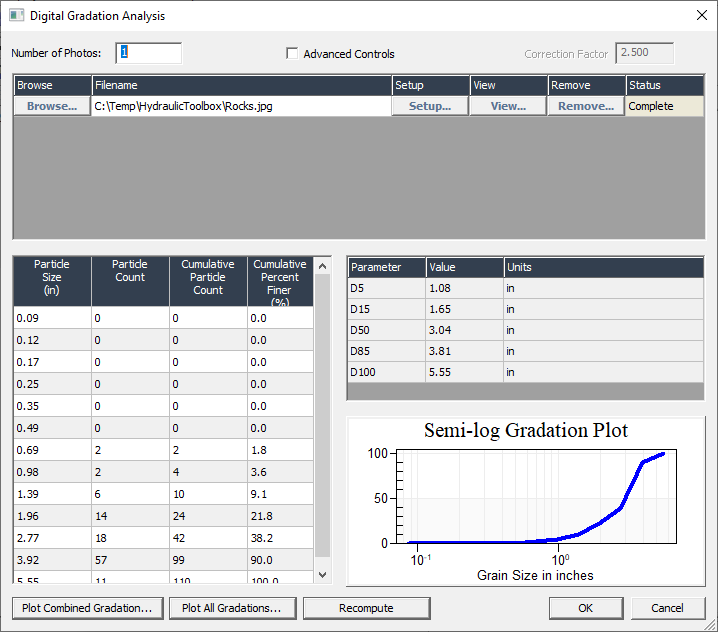Select particle size cell 0.25

pyautogui.click(x=52, y=384)
